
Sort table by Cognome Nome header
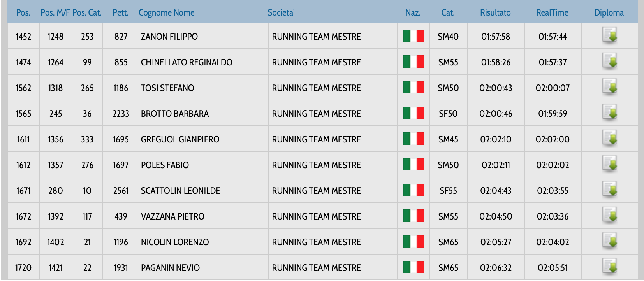(x=166, y=12)
